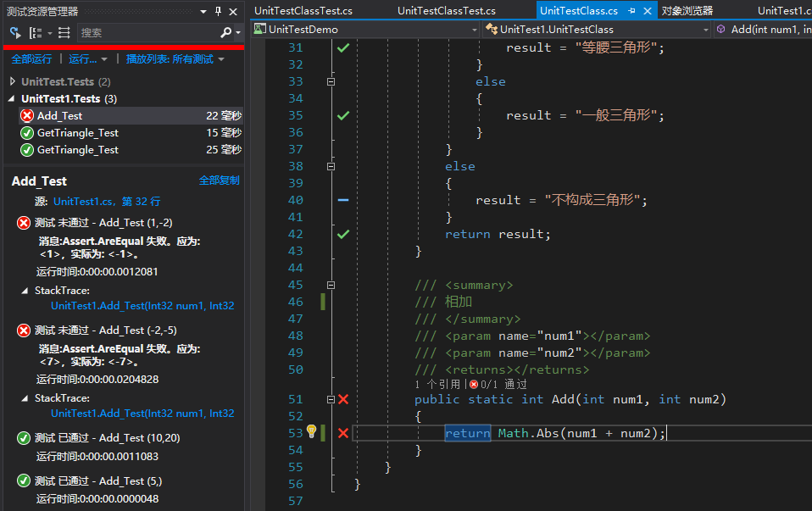The image size is (812, 511).
Task: Switch to first UnitTestClassTest.cs tab
Action: click(303, 11)
